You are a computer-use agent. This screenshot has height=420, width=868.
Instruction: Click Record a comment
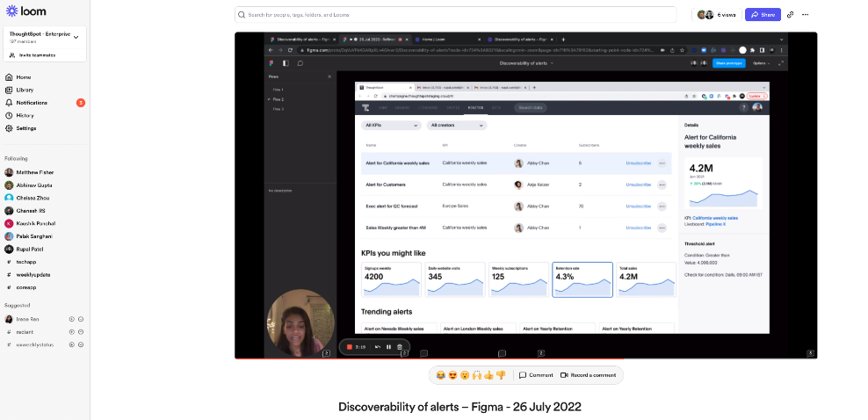point(588,375)
